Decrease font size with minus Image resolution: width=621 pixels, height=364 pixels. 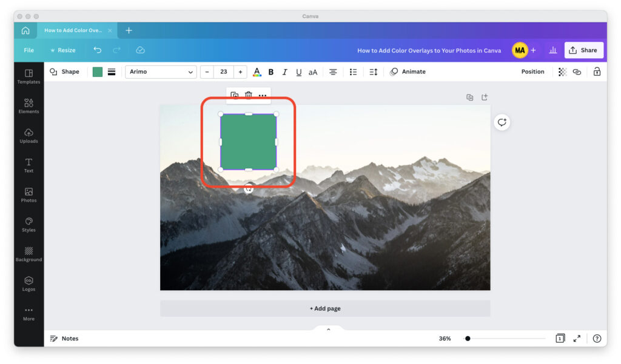207,71
